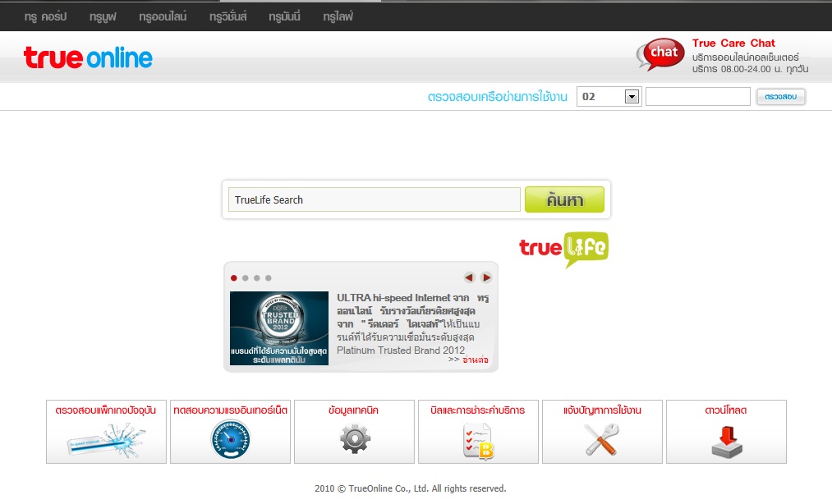
Task: Click the TrueLife Search text box
Action: pyautogui.click(x=374, y=199)
